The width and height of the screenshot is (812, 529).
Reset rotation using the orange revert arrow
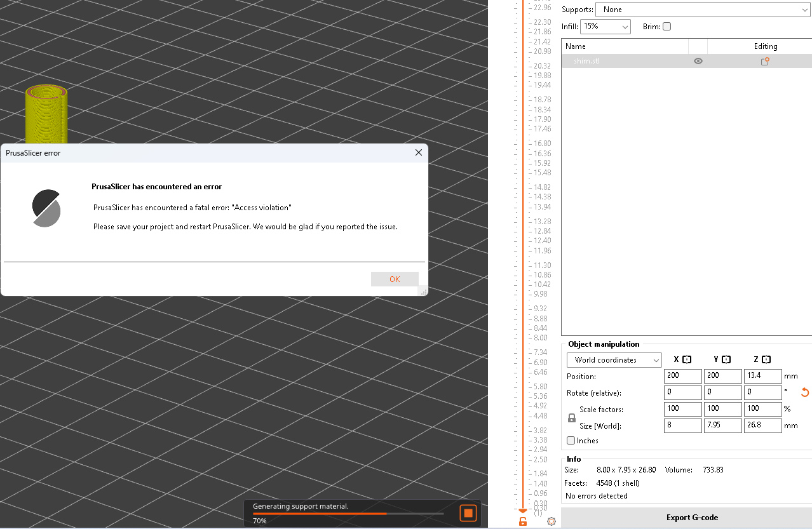point(805,392)
